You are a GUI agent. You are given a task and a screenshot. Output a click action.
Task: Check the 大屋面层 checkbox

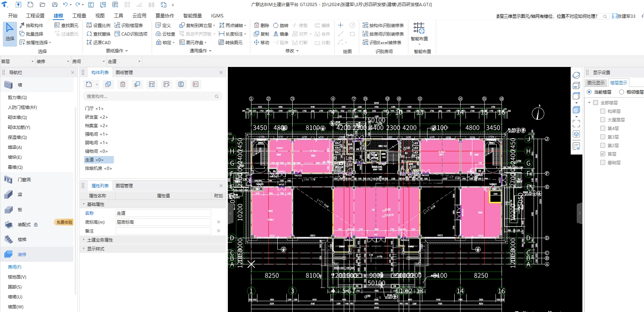tap(603, 120)
